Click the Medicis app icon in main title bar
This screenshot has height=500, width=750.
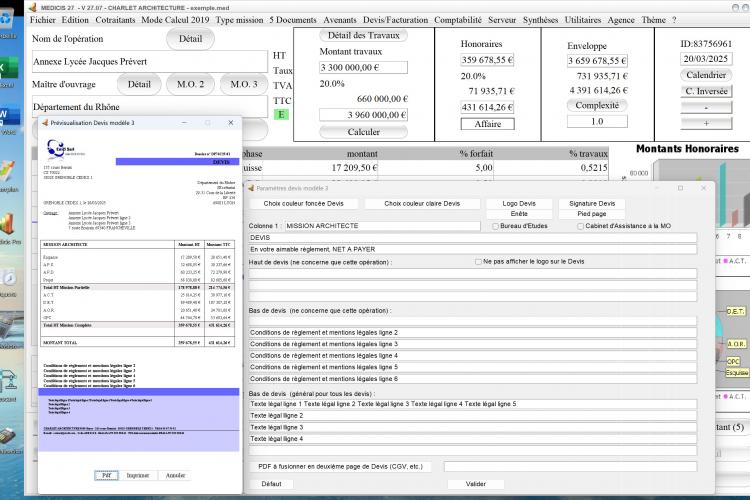(33, 7)
